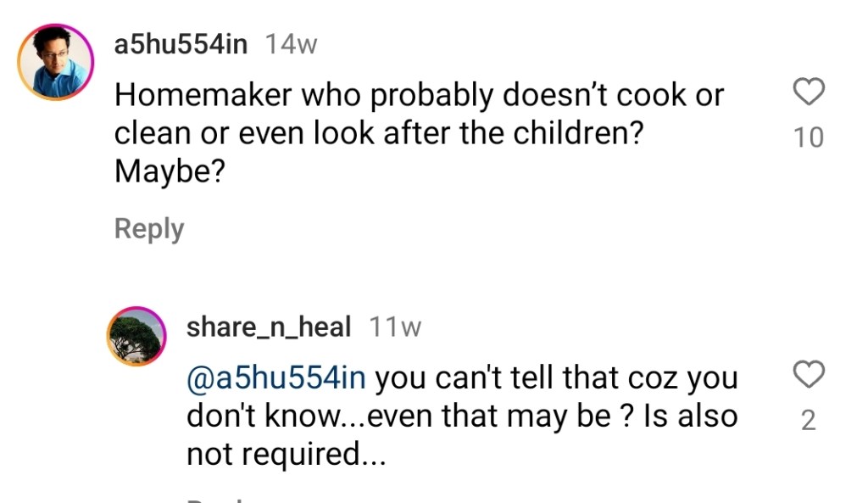View the 10 likes on a5hu554in's comment
Image resolution: width=868 pixels, height=503 pixels.
click(808, 137)
